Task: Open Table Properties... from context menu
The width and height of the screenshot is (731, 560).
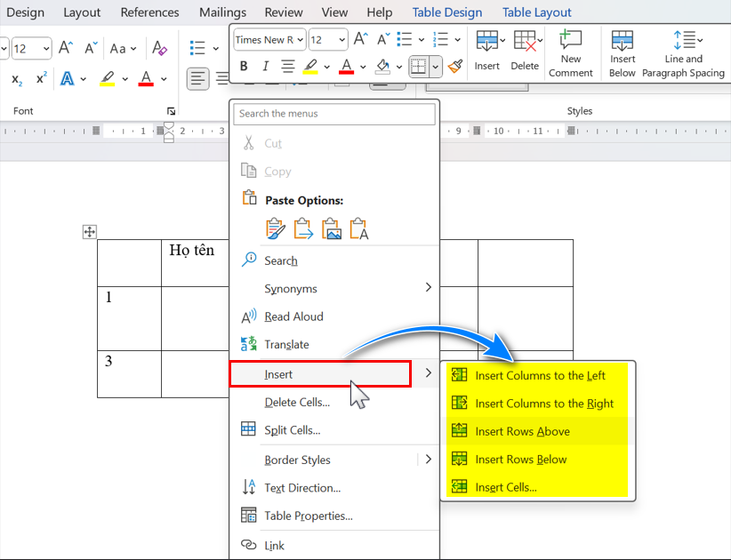Action: pyautogui.click(x=308, y=516)
